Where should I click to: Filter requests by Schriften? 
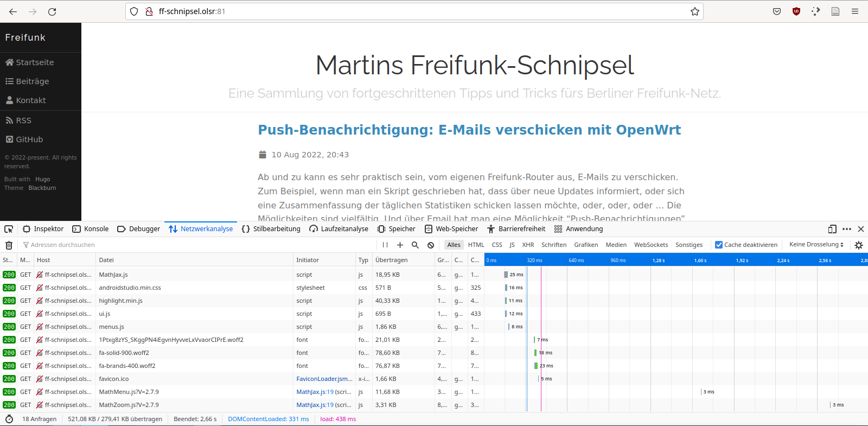pyautogui.click(x=554, y=245)
